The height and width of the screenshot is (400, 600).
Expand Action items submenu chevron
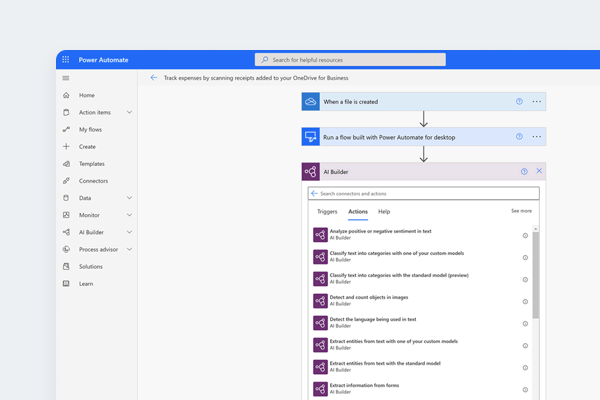point(129,112)
